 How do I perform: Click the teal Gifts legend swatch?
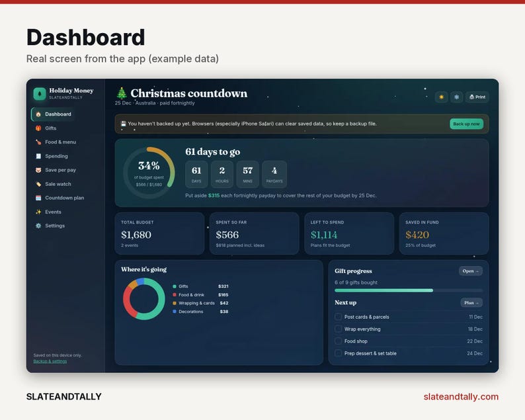[175, 286]
